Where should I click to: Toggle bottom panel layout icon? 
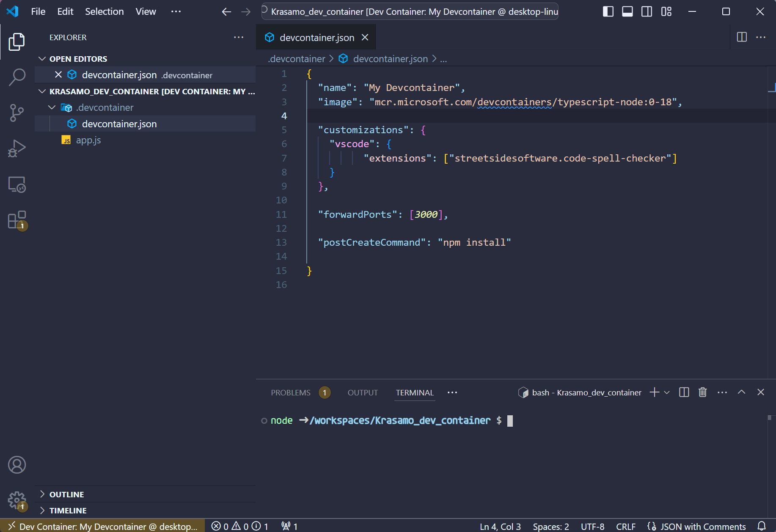click(627, 11)
